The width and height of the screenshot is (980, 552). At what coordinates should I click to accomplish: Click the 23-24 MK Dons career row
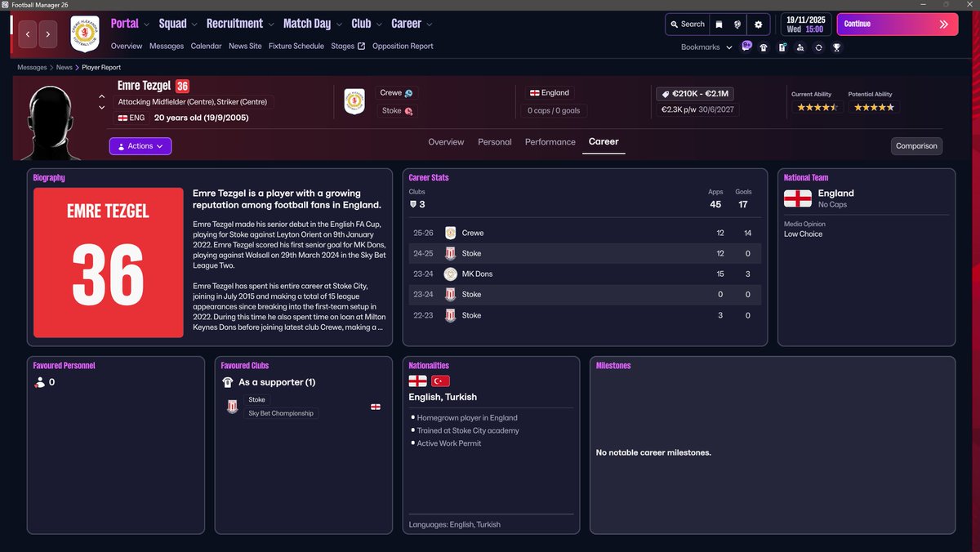[x=585, y=274]
